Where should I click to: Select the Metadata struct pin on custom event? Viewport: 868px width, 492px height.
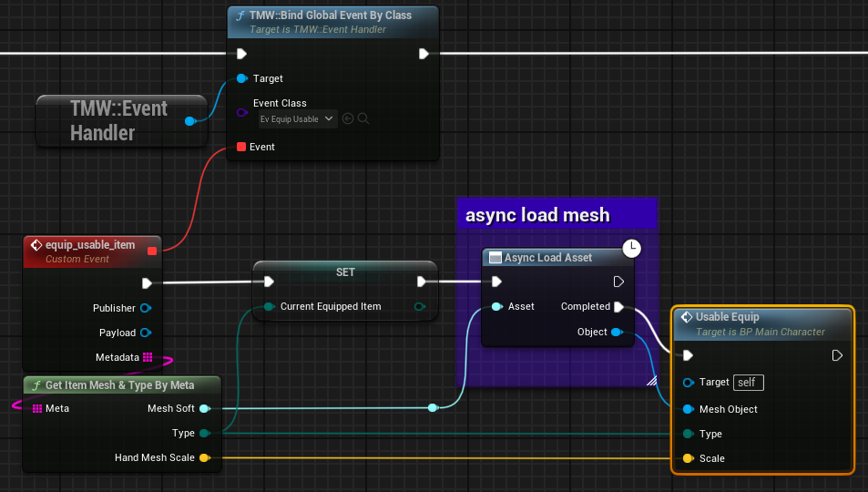[x=147, y=357]
